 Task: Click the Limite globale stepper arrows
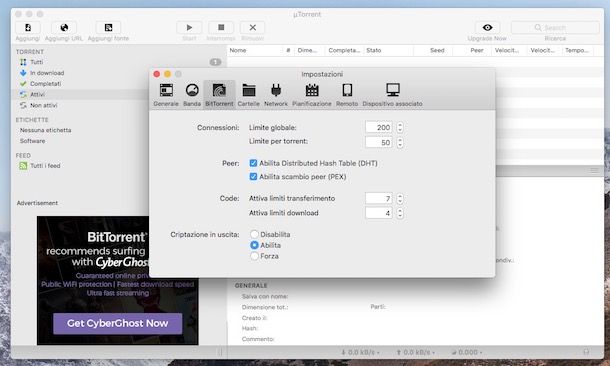click(400, 127)
